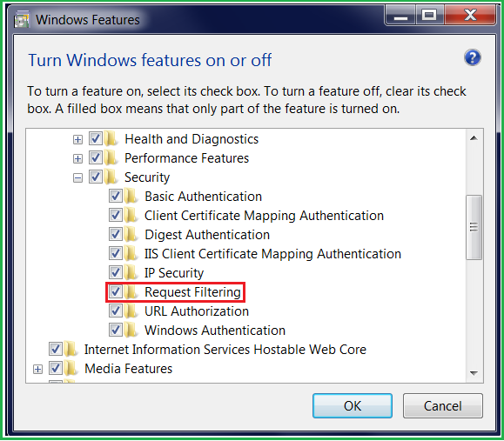Collapse the Security tree node
This screenshot has width=504, height=441.
(x=77, y=178)
